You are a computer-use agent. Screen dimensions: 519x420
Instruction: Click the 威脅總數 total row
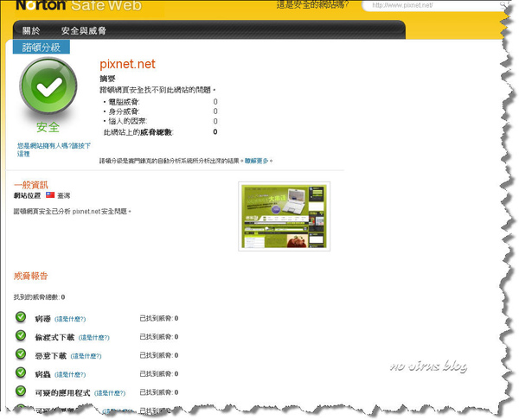161,132
